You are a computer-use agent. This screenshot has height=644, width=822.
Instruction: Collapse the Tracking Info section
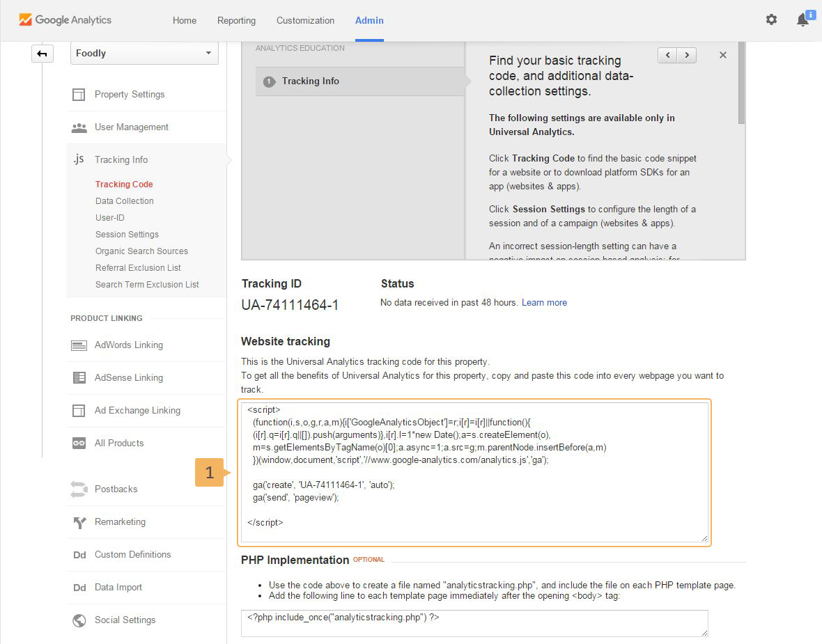click(x=121, y=160)
